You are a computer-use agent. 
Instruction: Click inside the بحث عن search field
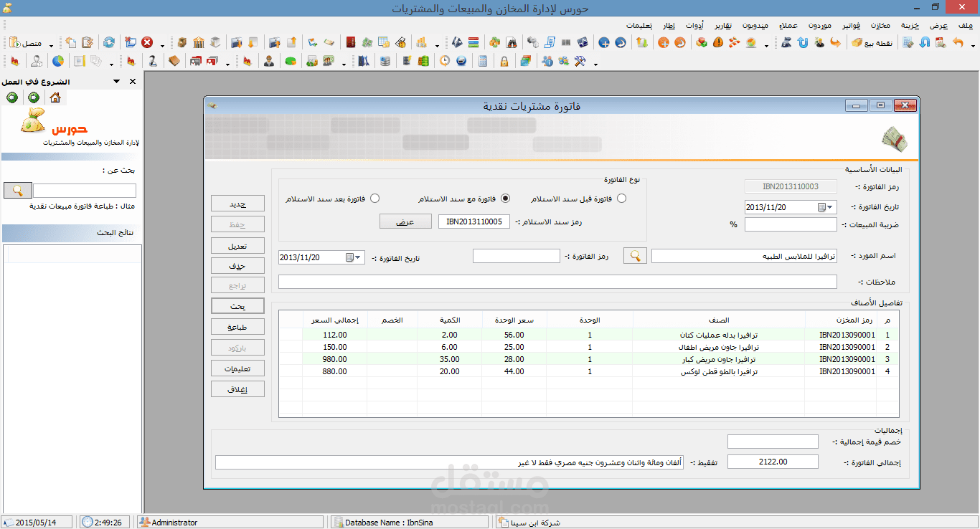coord(84,189)
